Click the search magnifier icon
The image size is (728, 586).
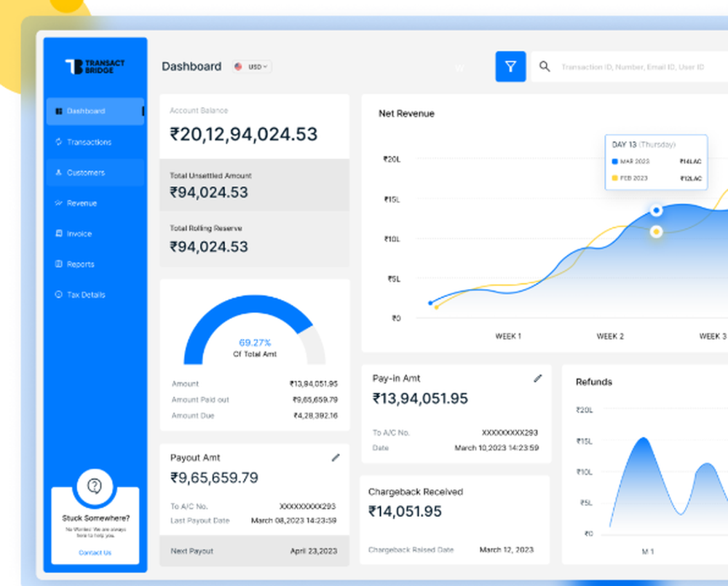coord(545,66)
